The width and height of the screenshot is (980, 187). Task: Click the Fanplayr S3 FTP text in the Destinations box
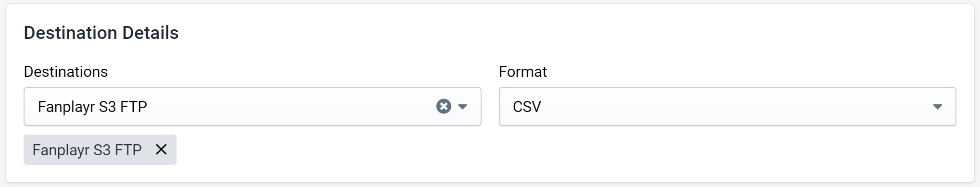pyautogui.click(x=92, y=106)
